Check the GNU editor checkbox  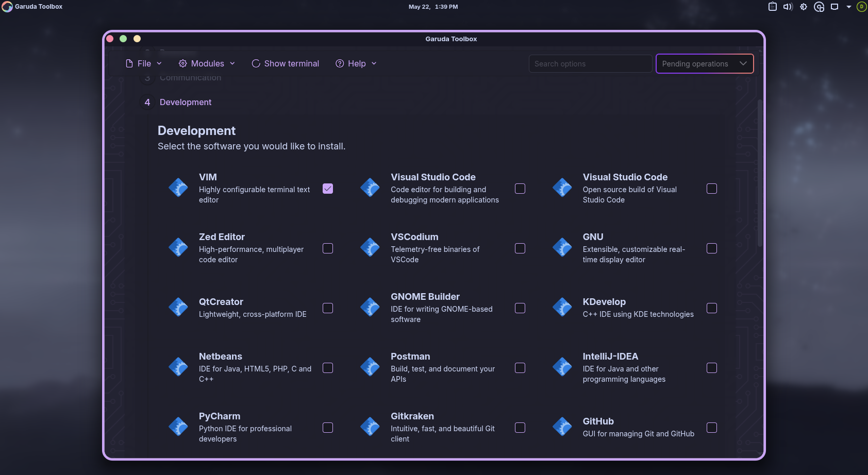[x=712, y=248]
